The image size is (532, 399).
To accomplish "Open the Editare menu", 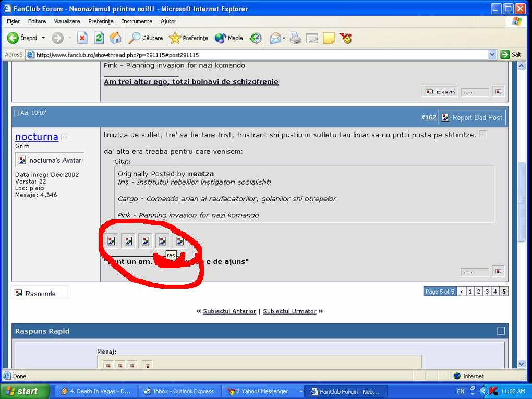I will [37, 21].
